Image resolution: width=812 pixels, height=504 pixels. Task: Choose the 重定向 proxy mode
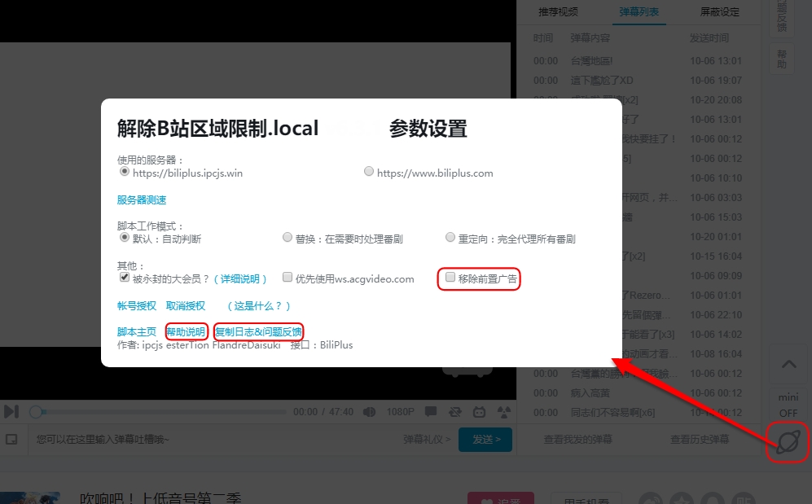point(450,238)
